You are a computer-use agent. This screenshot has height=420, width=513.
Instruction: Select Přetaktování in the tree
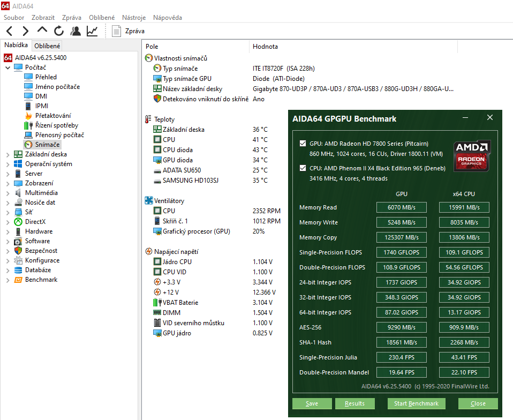(52, 116)
